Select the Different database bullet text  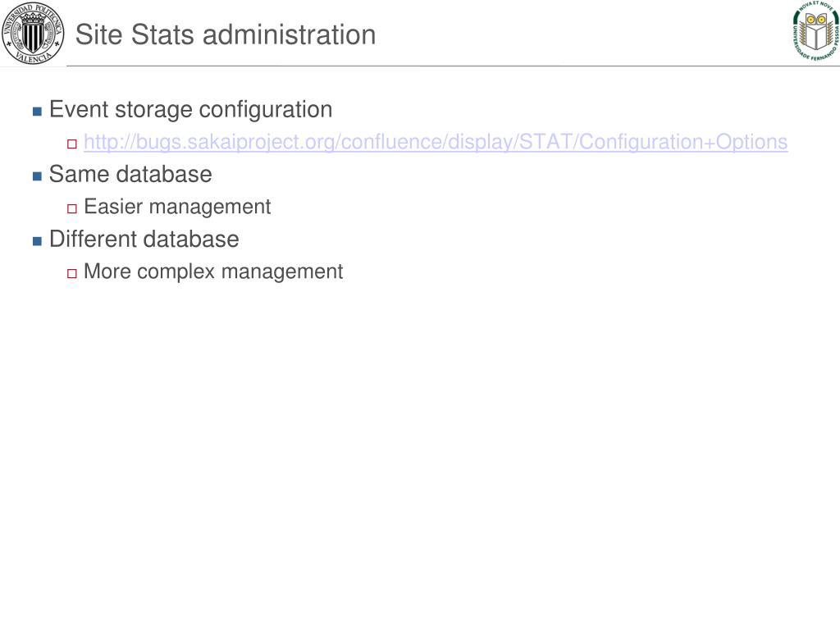(x=144, y=239)
